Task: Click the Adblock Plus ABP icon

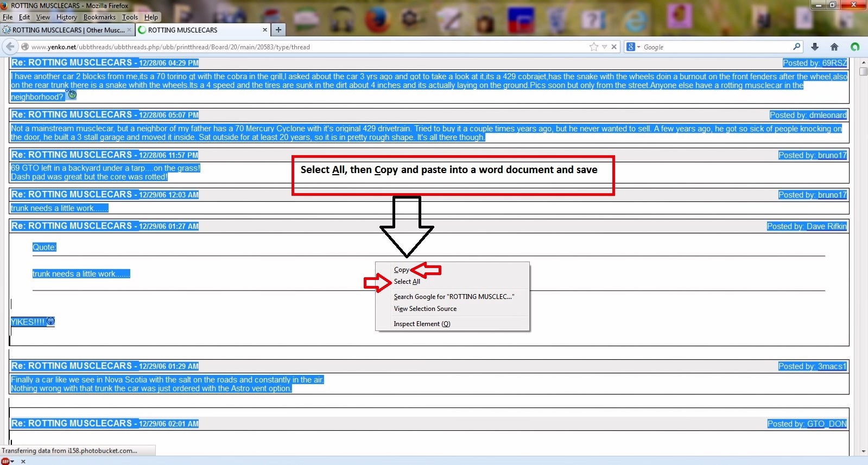Action: (5, 461)
